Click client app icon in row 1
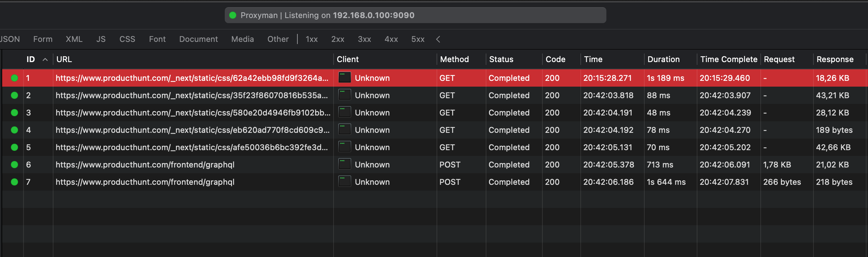Screen dimensions: 868x257 pos(345,78)
